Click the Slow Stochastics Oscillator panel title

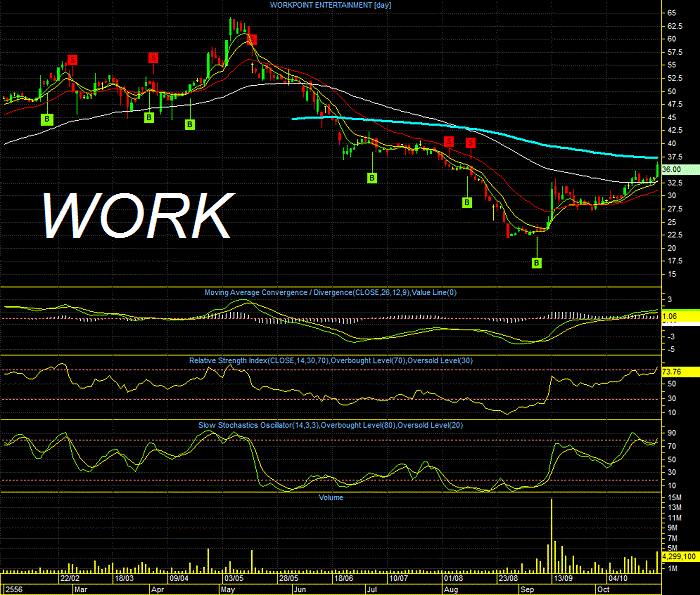tap(330, 425)
